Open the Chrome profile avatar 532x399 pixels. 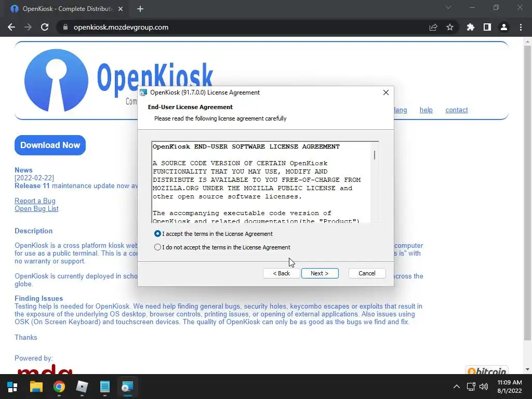pyautogui.click(x=504, y=27)
